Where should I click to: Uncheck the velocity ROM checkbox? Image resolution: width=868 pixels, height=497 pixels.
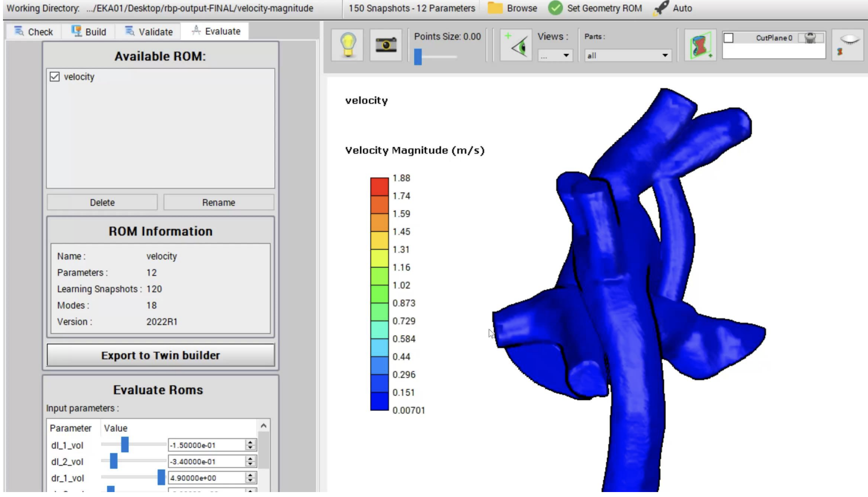pyautogui.click(x=55, y=77)
